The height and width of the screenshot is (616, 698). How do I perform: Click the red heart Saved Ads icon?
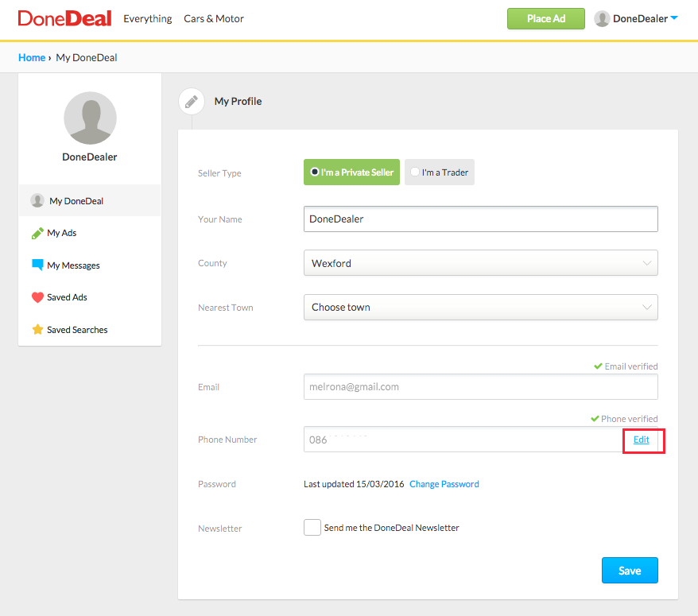tap(37, 297)
